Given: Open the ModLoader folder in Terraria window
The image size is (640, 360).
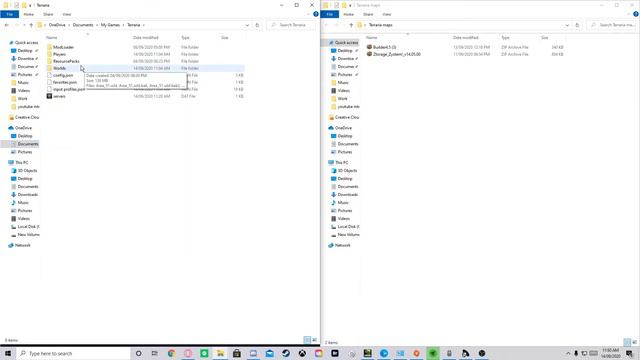Looking at the screenshot, I should pos(63,47).
